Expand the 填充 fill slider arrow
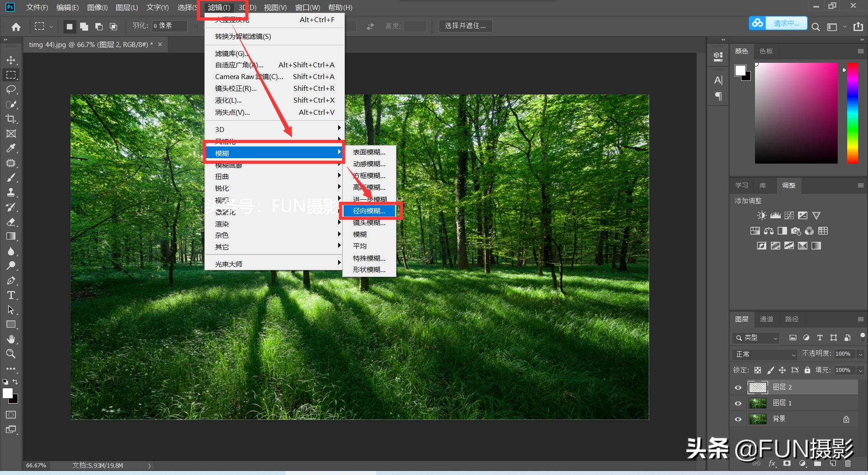Image resolution: width=868 pixels, height=475 pixels. [860, 370]
